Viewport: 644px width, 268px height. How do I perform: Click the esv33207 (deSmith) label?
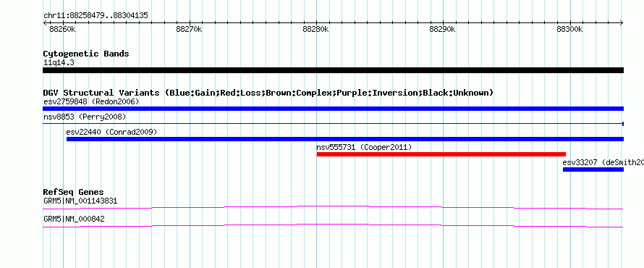point(603,162)
